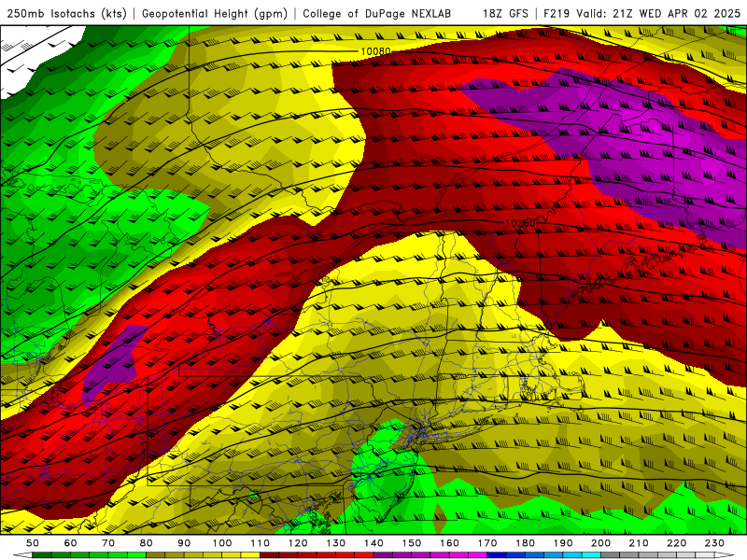747x560 pixels.
Task: Select the dark gray swatch starting at 200
Action: coord(611,555)
